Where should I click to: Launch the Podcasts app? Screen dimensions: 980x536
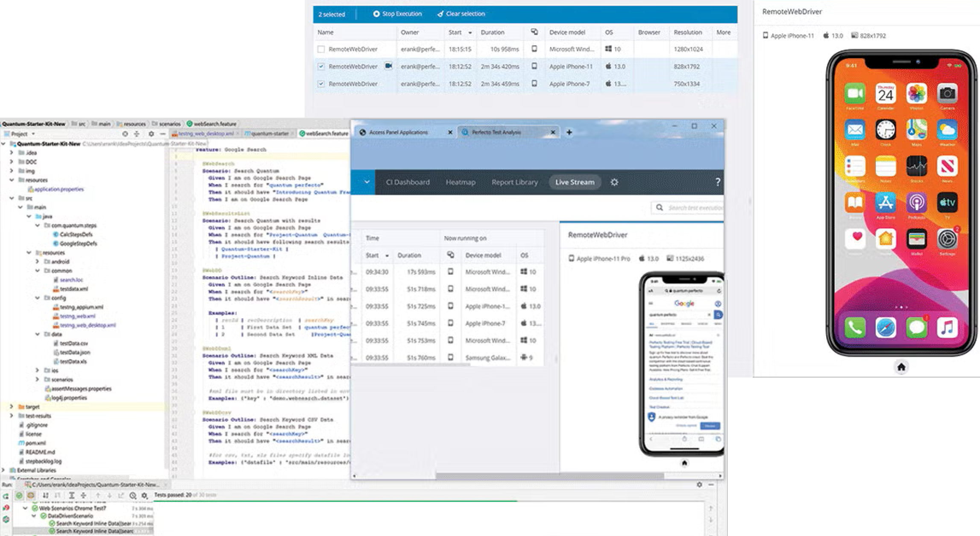(x=916, y=202)
